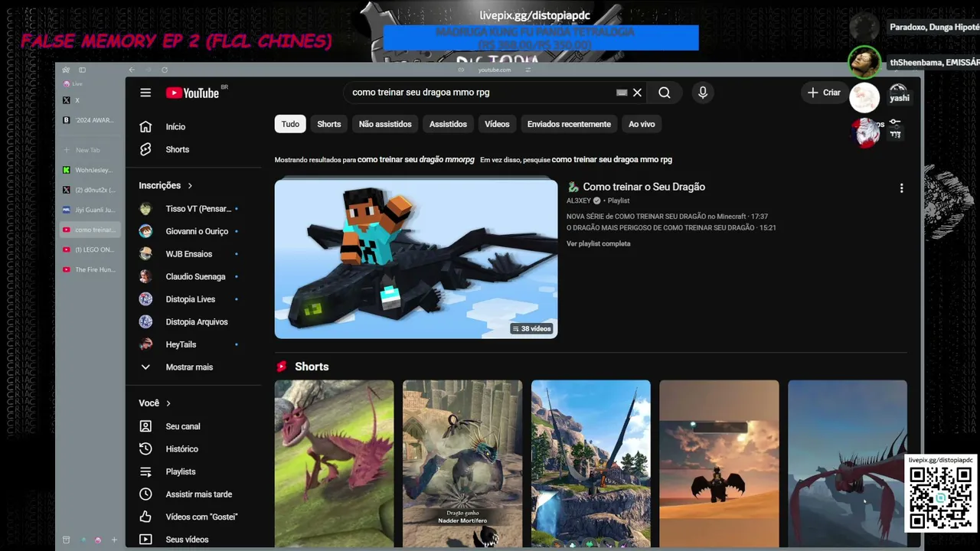Select the Tudo filter chip
The height and width of the screenshot is (551, 980).
click(290, 124)
